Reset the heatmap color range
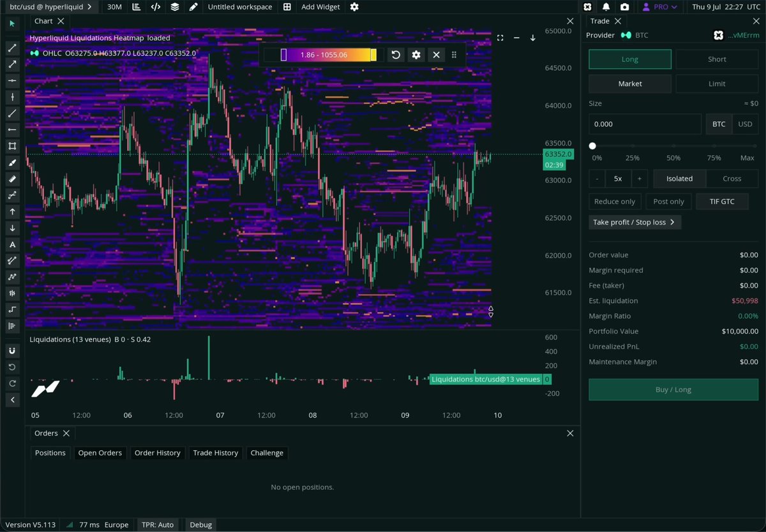Viewport: 766px width, 532px height. pyautogui.click(x=396, y=55)
